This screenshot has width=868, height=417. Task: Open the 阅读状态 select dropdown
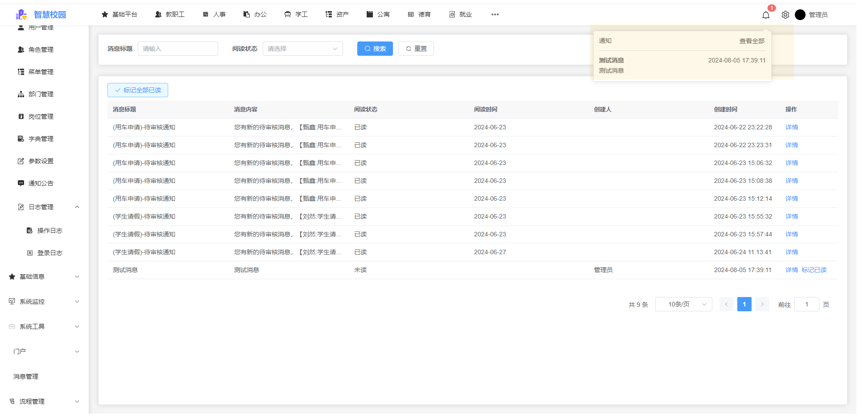(302, 49)
